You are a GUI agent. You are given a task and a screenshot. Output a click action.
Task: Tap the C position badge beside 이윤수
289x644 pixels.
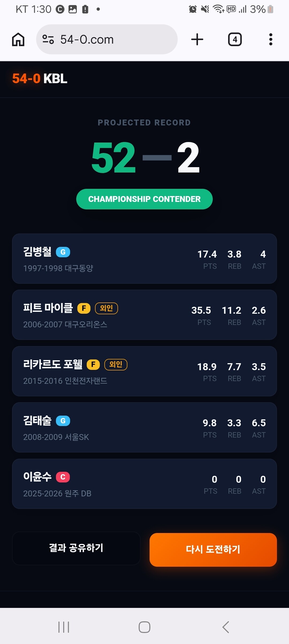coord(63,477)
